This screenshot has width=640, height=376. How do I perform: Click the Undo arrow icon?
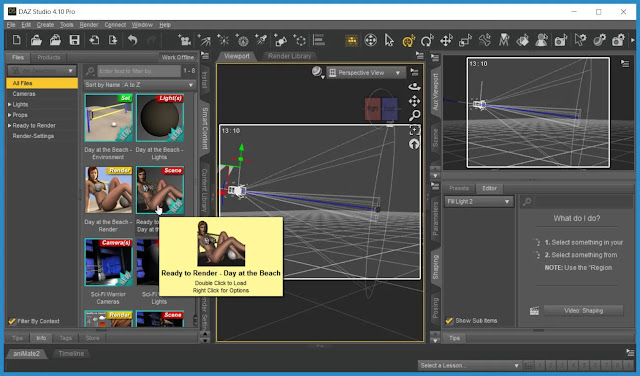coord(133,40)
